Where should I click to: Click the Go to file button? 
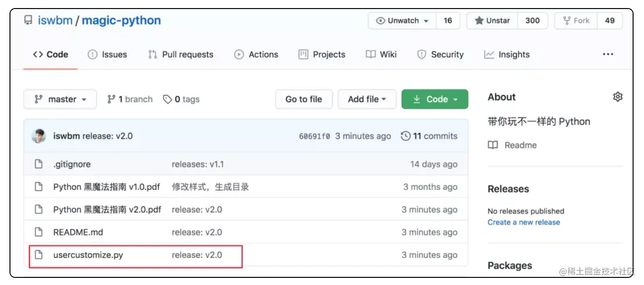tap(303, 99)
